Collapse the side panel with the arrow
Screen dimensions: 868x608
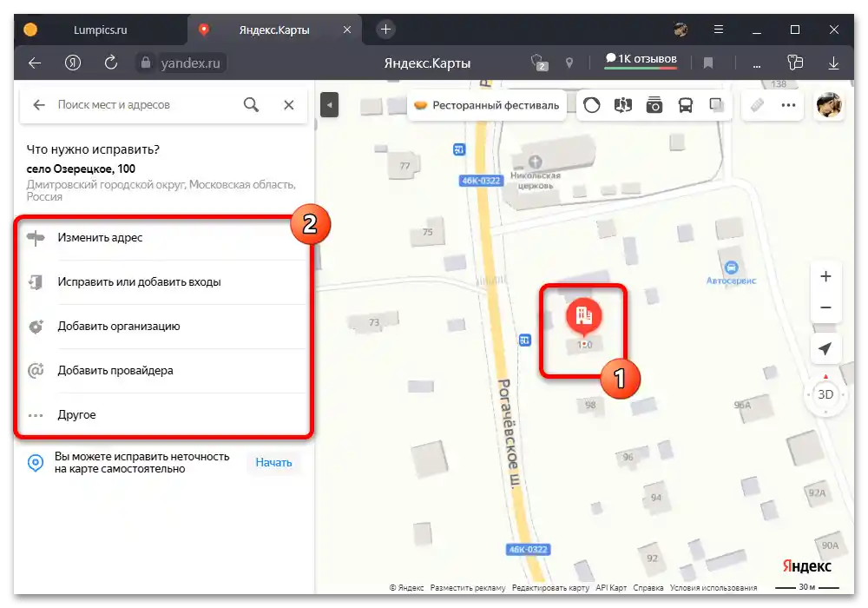click(x=329, y=104)
